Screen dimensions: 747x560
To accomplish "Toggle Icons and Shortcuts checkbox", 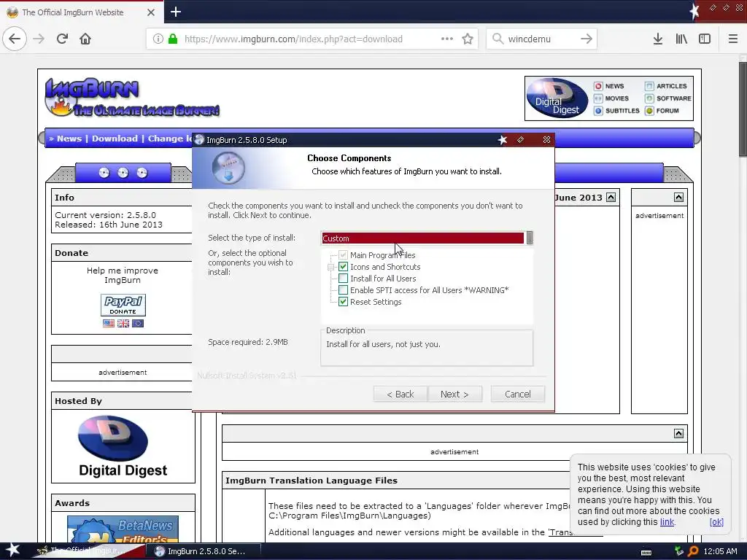I will [x=343, y=267].
